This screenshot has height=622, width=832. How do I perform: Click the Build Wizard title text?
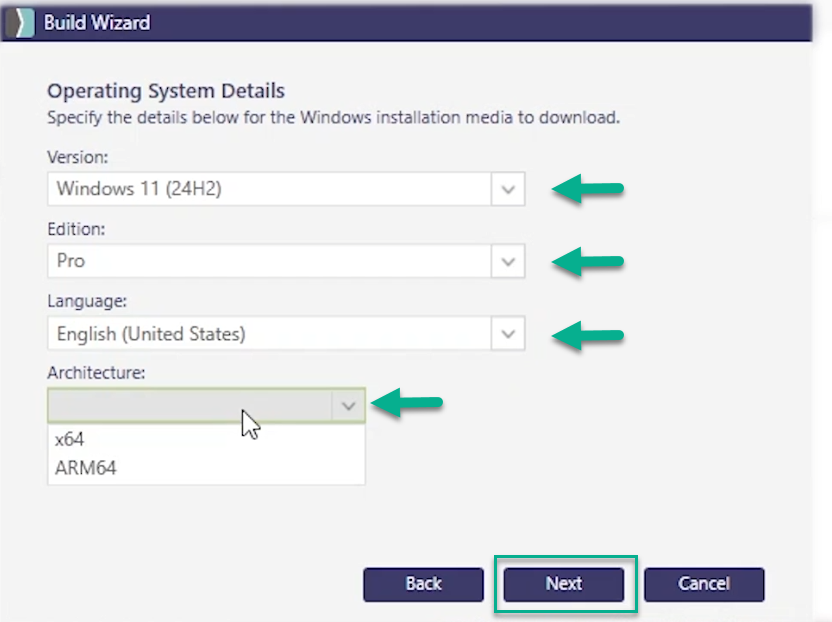97,22
